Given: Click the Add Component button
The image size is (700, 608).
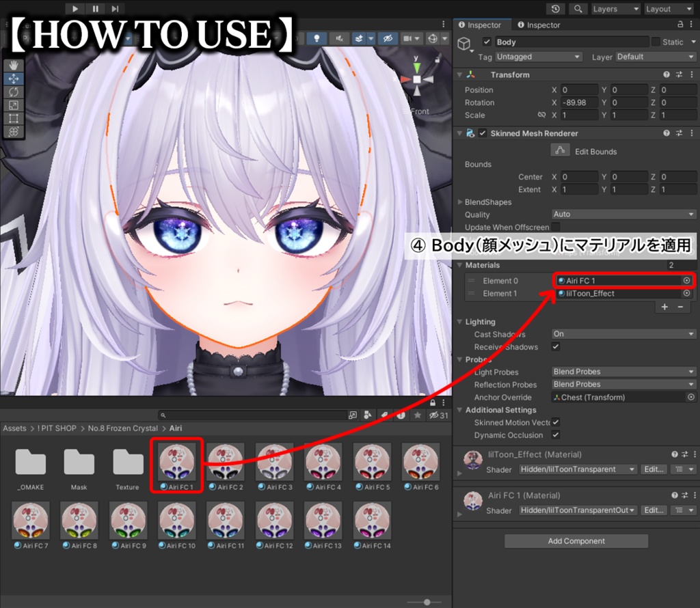Looking at the screenshot, I should pos(576,540).
